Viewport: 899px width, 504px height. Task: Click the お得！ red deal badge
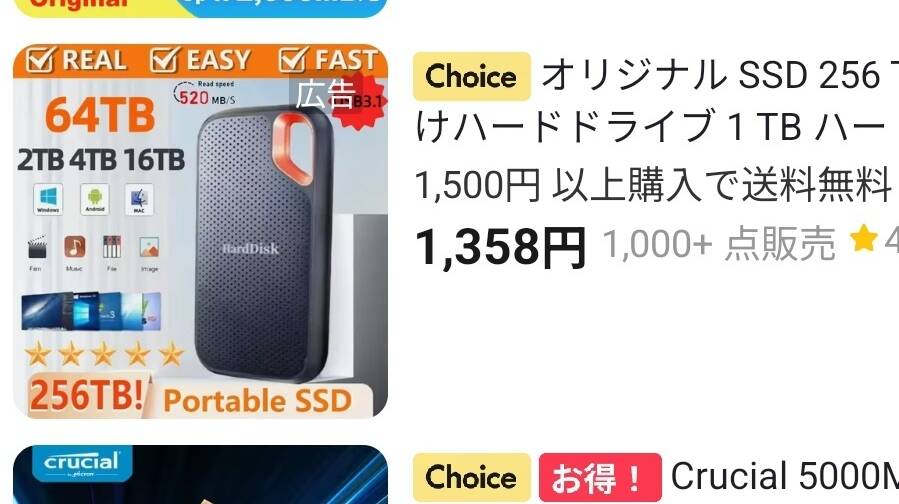(600, 478)
